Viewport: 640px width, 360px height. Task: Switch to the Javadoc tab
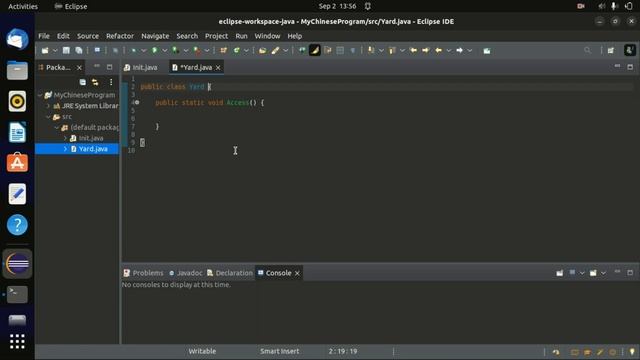(186, 273)
